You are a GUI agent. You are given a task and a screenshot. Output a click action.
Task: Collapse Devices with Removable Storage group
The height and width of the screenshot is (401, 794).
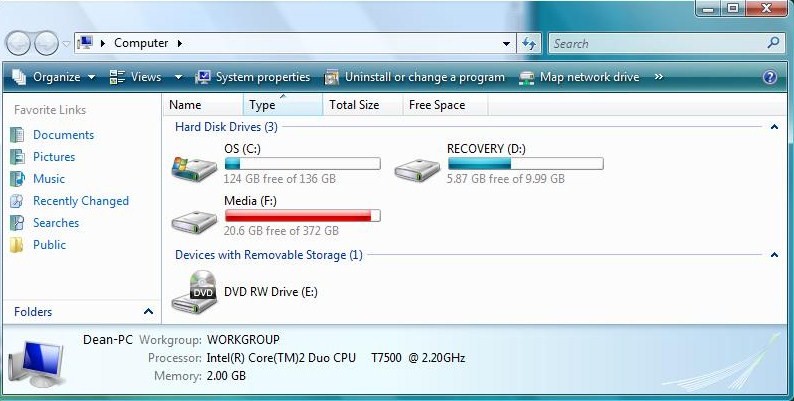tap(774, 255)
